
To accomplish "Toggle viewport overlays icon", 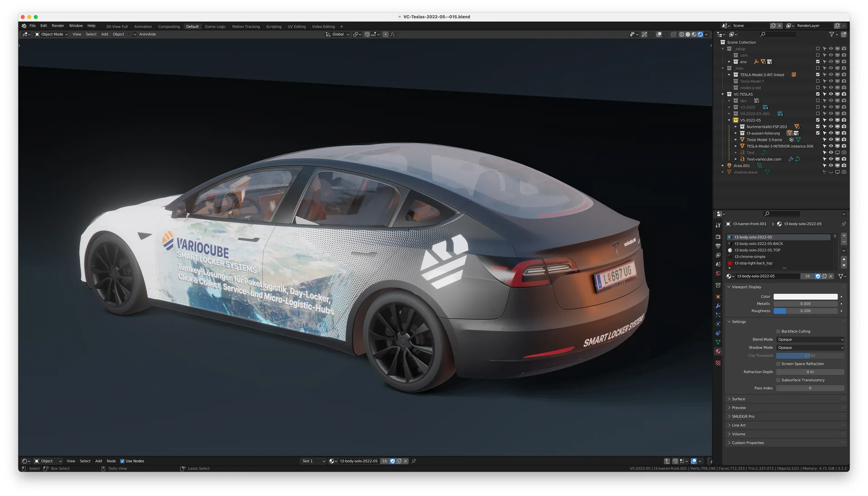I will point(659,34).
